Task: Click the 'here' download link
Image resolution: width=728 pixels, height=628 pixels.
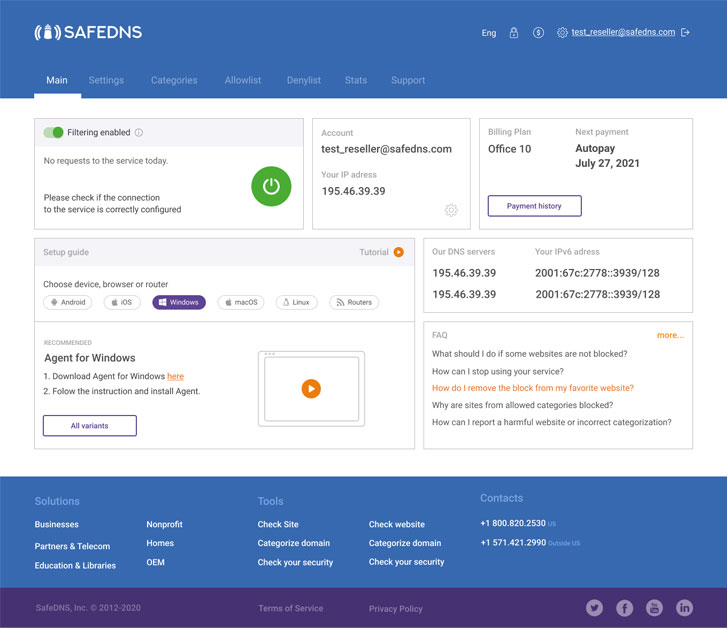Action: tap(176, 376)
